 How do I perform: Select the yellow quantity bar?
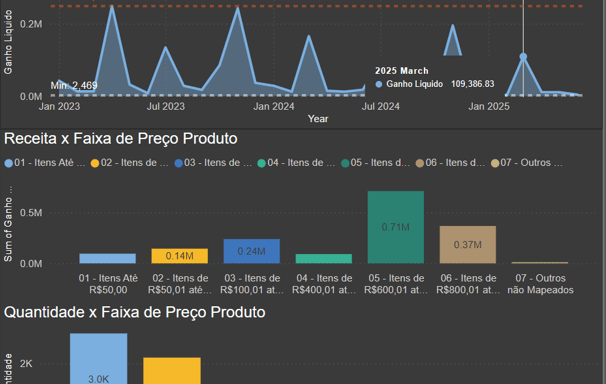[x=172, y=370]
